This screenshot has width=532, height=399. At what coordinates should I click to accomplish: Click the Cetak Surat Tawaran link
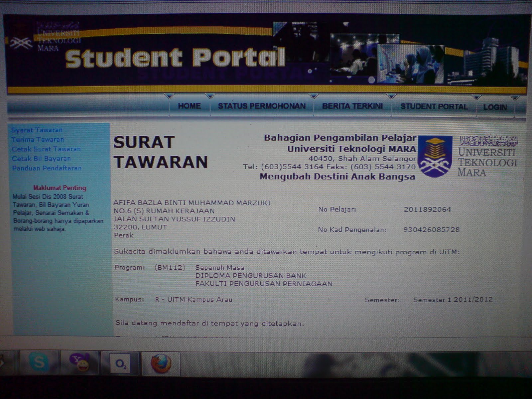tap(46, 149)
